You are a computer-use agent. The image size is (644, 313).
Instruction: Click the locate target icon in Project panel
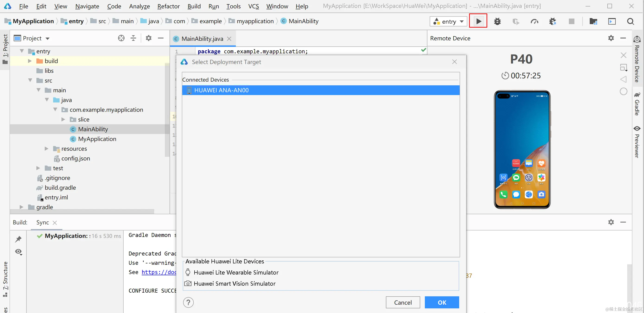tap(121, 38)
